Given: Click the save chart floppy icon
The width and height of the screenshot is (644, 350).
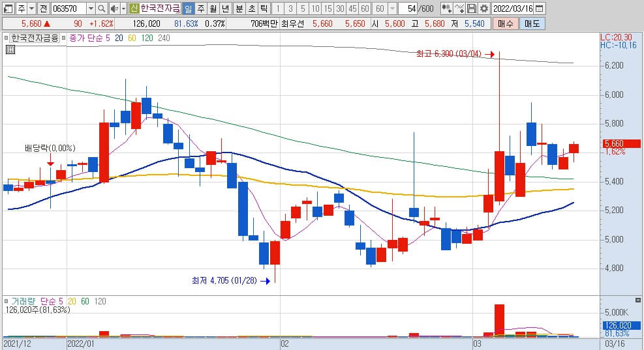Looking at the screenshot, I should (x=472, y=8).
